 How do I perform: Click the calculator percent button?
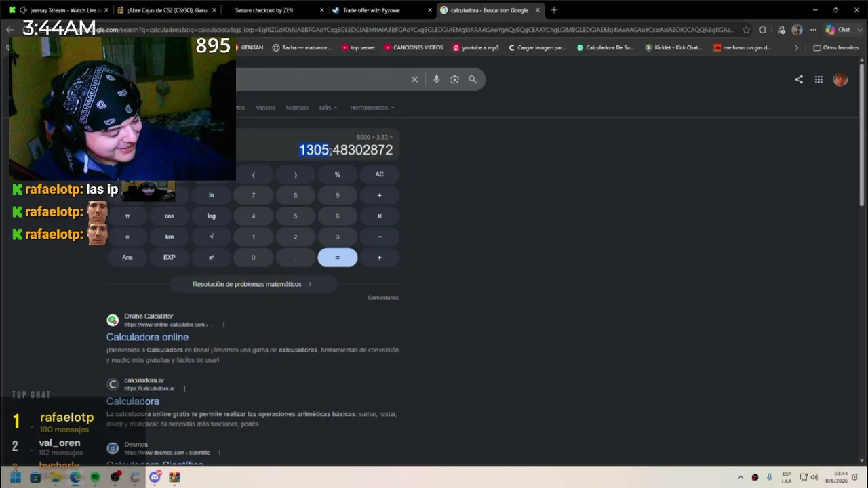coord(337,174)
